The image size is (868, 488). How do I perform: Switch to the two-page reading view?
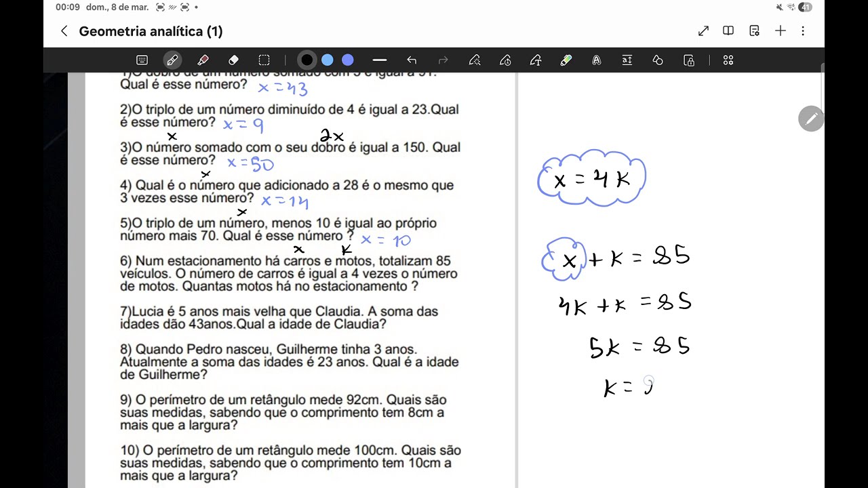pos(728,31)
